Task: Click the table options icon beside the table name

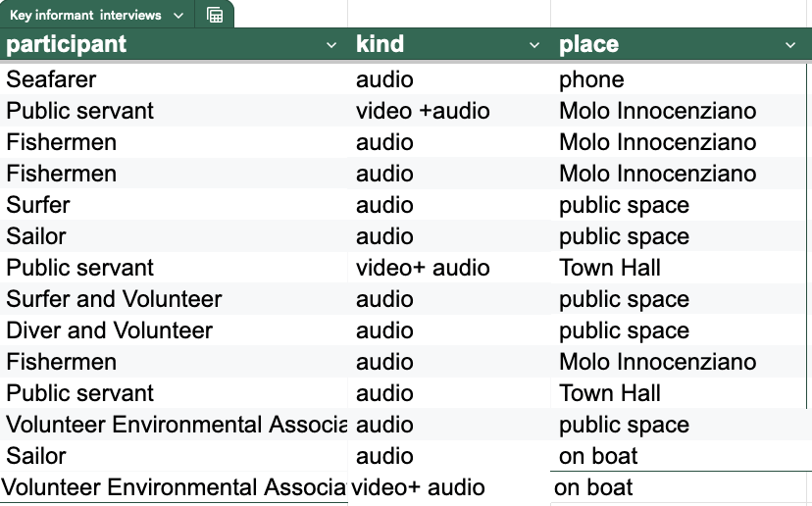Action: click(x=215, y=15)
